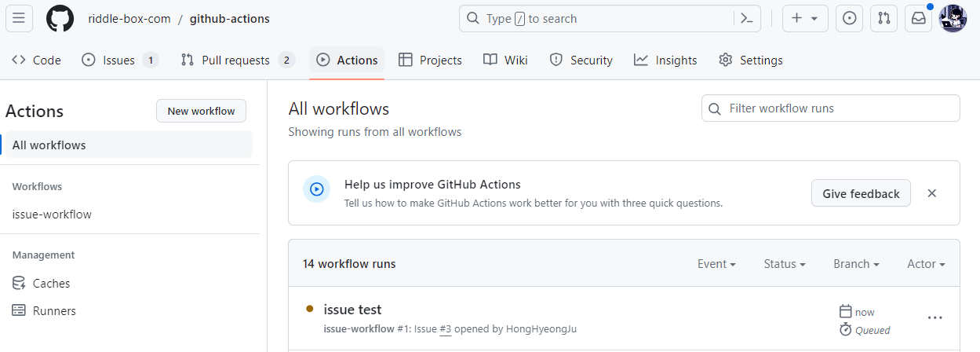The width and height of the screenshot is (980, 352).
Task: Click the play icon in feedback banner
Action: point(316,189)
